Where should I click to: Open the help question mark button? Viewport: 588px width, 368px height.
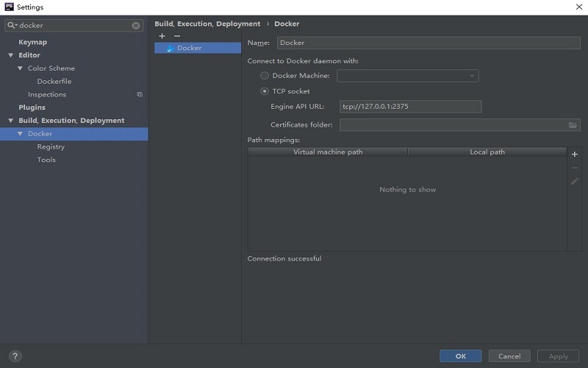pyautogui.click(x=15, y=356)
